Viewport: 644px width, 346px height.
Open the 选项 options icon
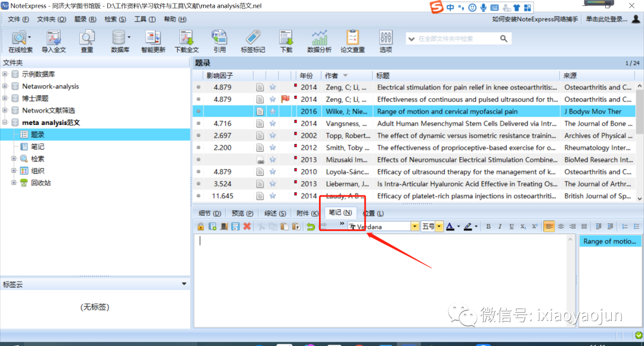click(386, 42)
